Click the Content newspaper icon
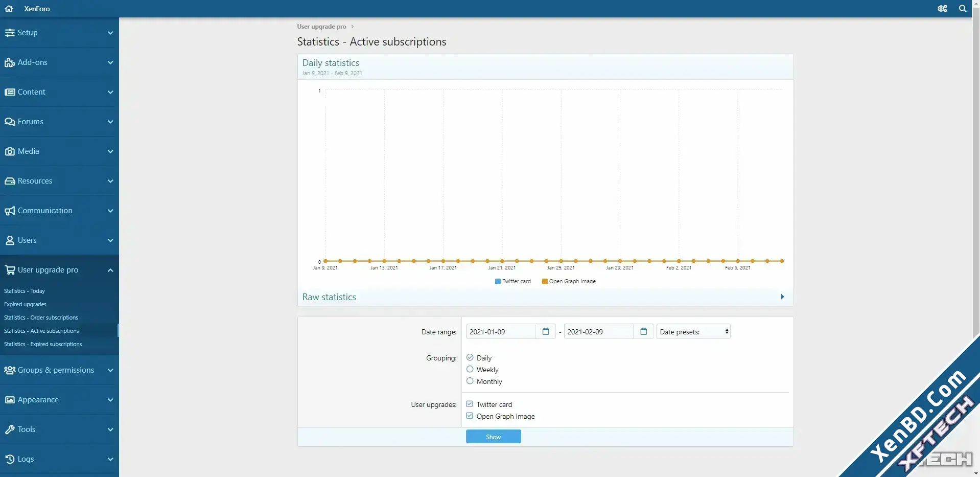The height and width of the screenshot is (477, 980). 10,92
